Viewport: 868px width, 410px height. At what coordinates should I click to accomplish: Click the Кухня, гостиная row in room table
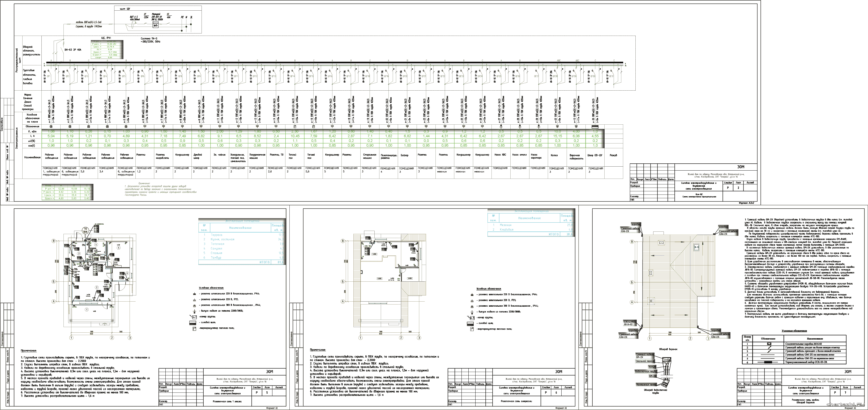(x=243, y=239)
